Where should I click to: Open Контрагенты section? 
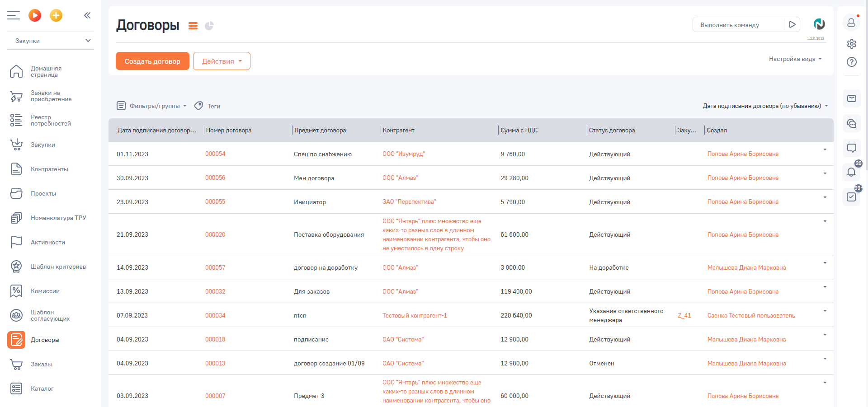(x=50, y=169)
